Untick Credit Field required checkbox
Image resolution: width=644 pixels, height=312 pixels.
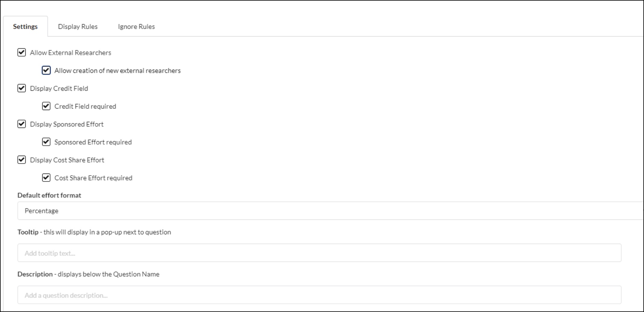46,106
